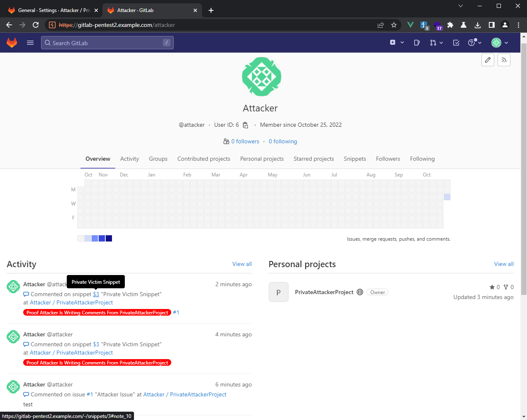
Task: Subscribe via the RSS feed icon
Action: 504,60
